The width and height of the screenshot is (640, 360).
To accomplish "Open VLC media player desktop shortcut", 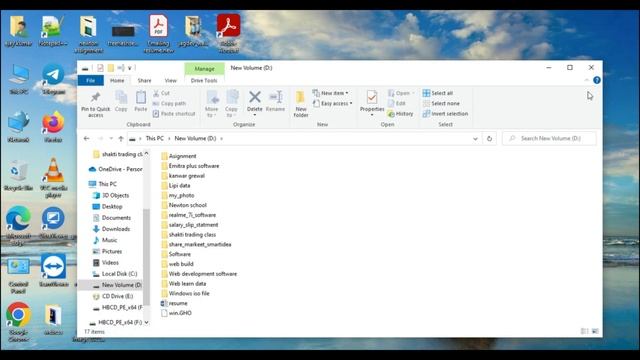I will point(53,177).
